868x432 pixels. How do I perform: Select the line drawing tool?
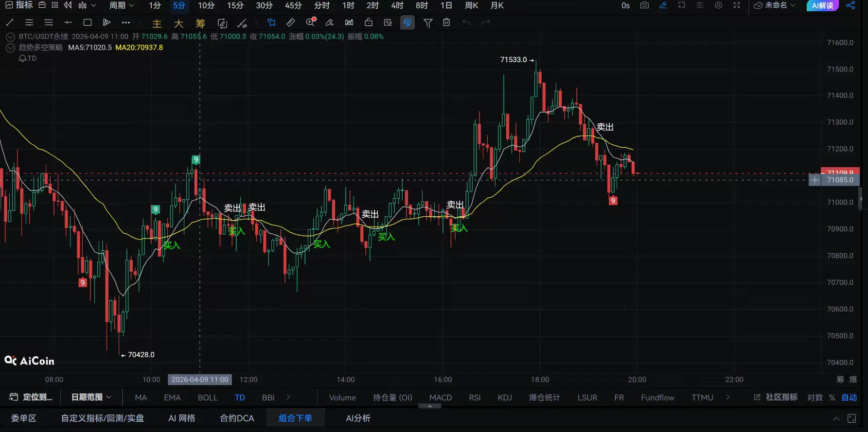(x=10, y=22)
